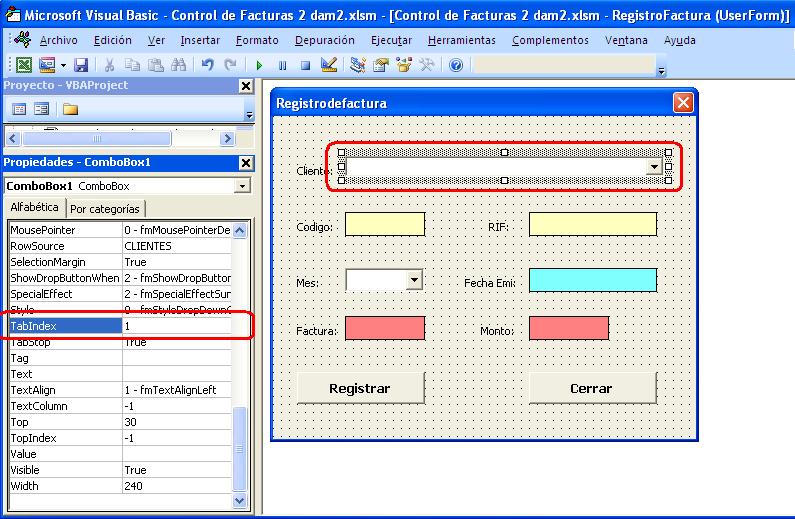
Task: Click the Find binoculars icon
Action: pyautogui.click(x=178, y=65)
